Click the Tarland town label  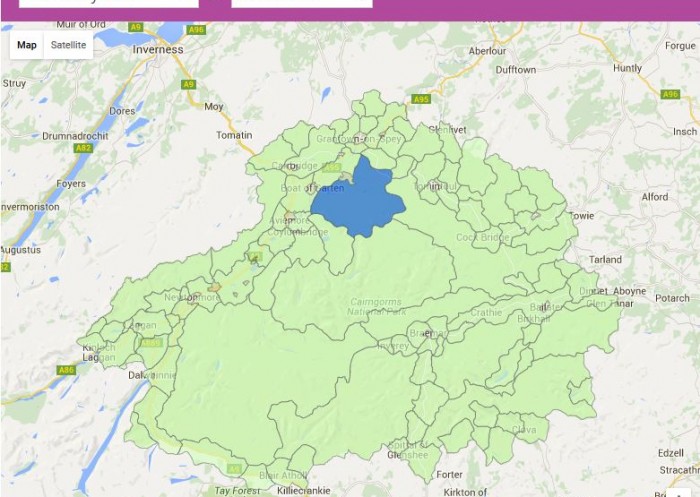tap(605, 259)
